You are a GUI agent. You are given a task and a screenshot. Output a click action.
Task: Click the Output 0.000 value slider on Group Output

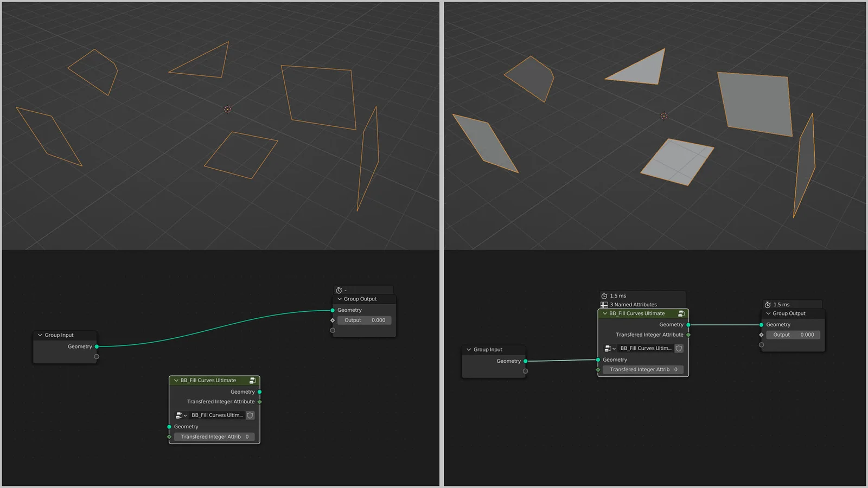(365, 320)
